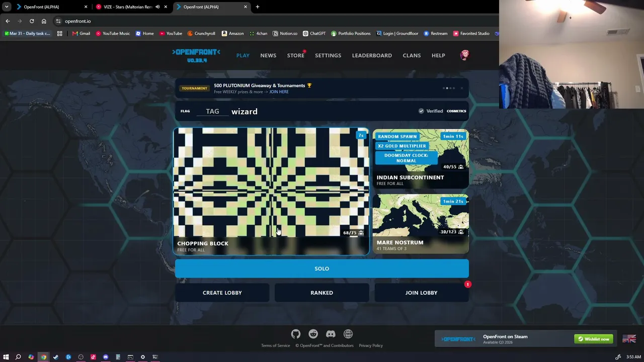Open Calculator from the taskbar

pos(118,357)
